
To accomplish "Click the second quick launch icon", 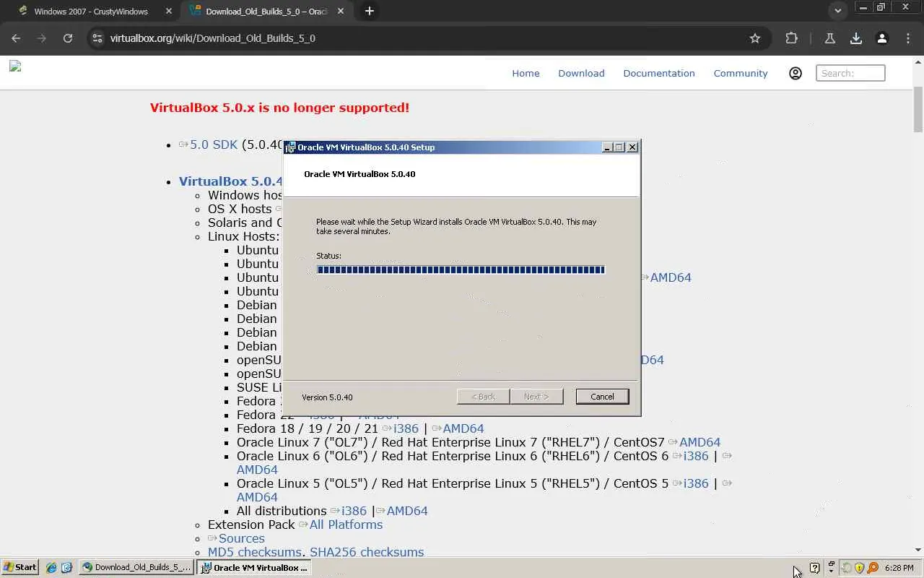I will click(66, 568).
